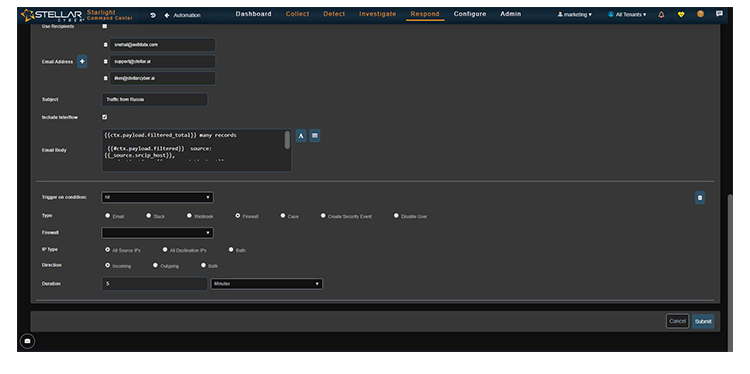Select Create Security Event type
750x374 pixels.
[323, 216]
